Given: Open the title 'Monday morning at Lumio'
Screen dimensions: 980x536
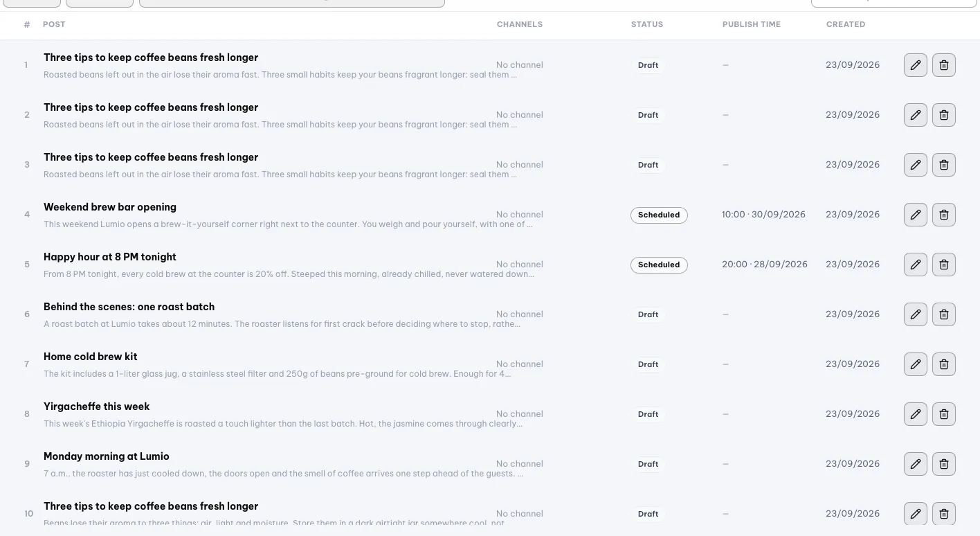Looking at the screenshot, I should [107, 456].
